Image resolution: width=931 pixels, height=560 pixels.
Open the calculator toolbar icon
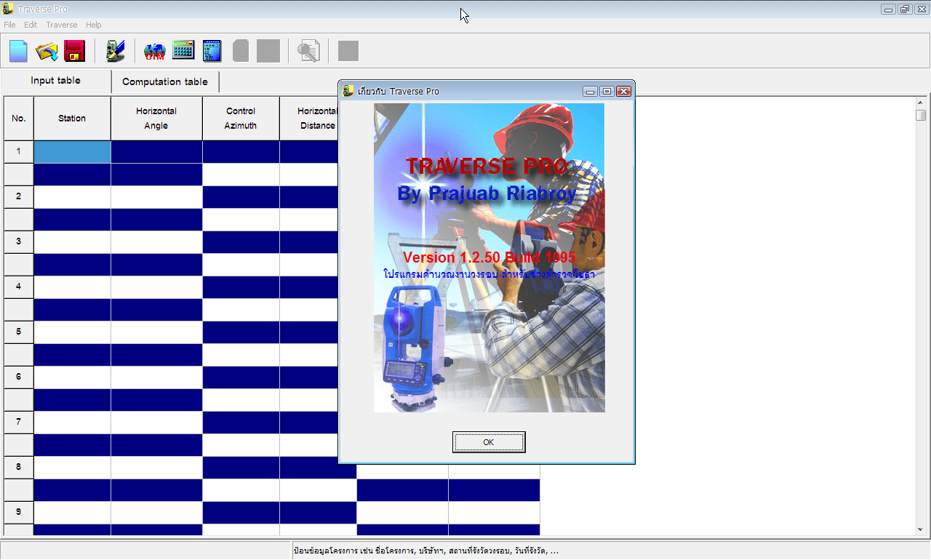click(183, 50)
